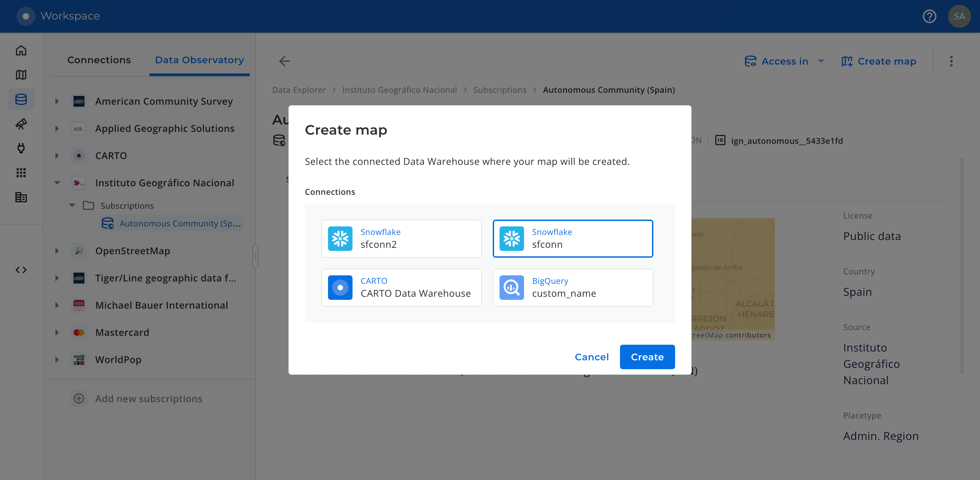Click the back arrow icon
The image size is (980, 480).
[x=284, y=61]
